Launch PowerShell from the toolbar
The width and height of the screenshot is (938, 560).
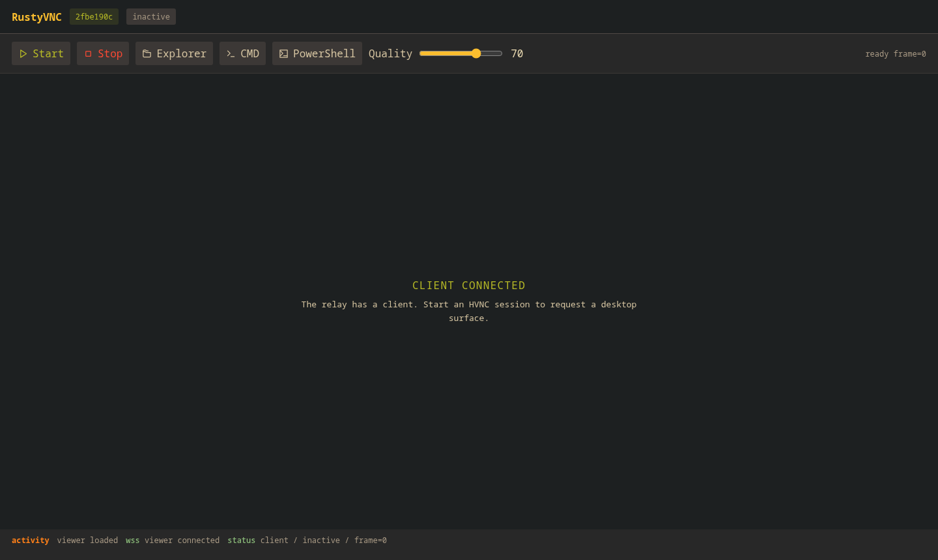[317, 53]
